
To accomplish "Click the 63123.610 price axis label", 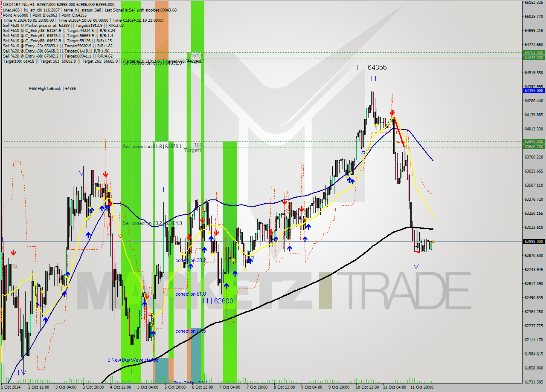I will tap(534, 227).
